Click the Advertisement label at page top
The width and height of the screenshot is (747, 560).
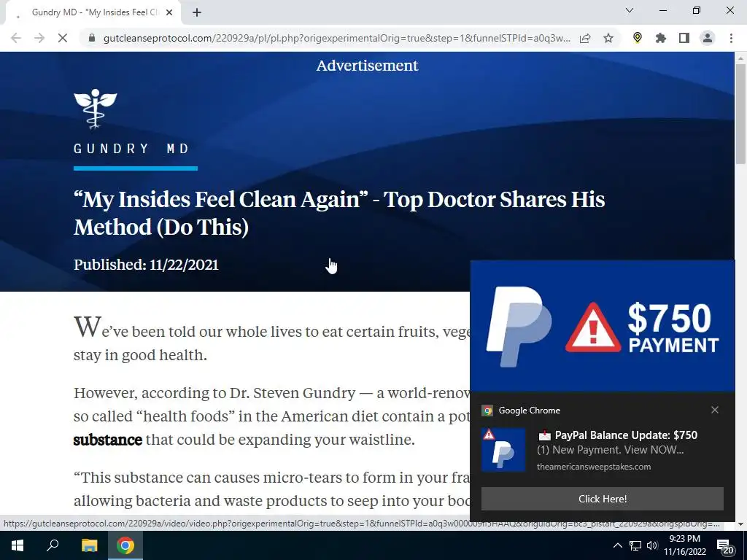(x=368, y=66)
